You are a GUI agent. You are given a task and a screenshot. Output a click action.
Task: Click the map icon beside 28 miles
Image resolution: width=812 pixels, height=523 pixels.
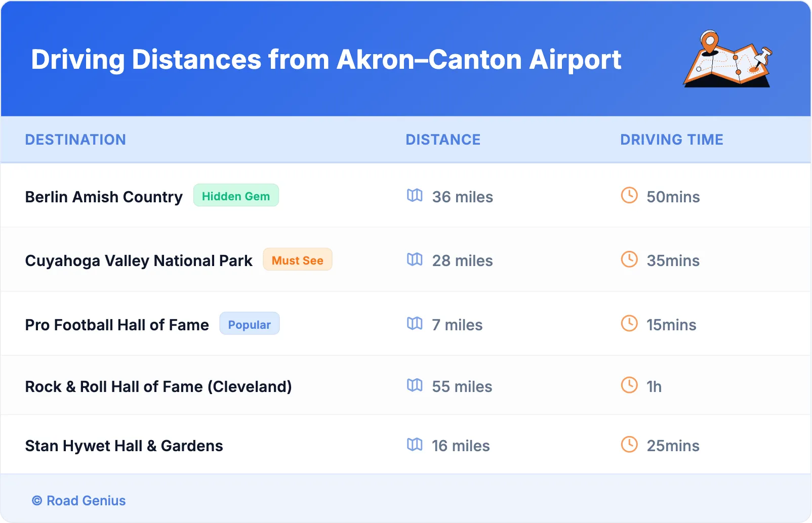415,259
